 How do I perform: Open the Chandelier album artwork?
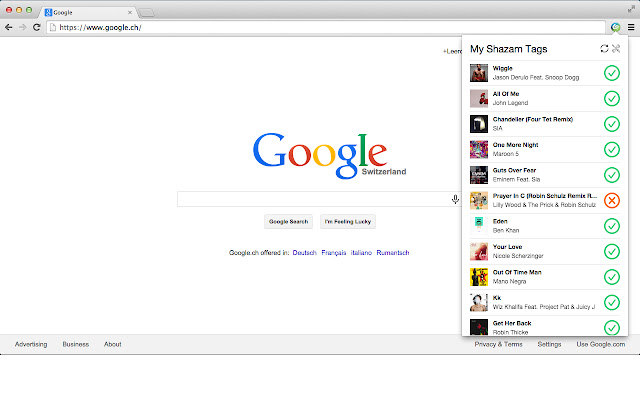tap(479, 124)
